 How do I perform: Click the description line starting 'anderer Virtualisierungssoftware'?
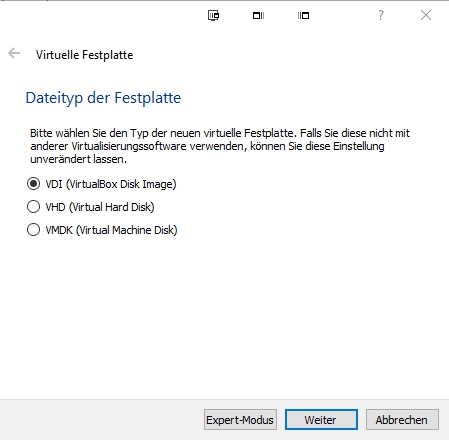tap(207, 146)
